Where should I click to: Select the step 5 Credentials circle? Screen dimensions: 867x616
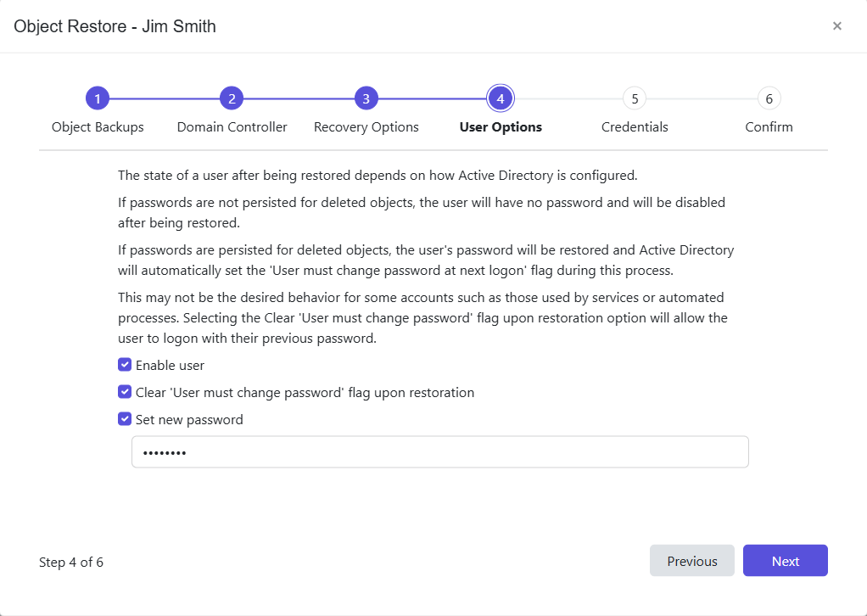click(x=635, y=98)
